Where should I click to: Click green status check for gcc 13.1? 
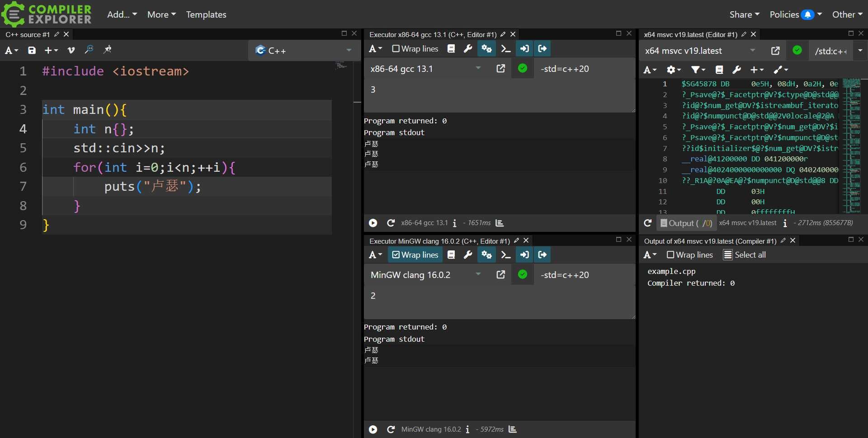[523, 69]
